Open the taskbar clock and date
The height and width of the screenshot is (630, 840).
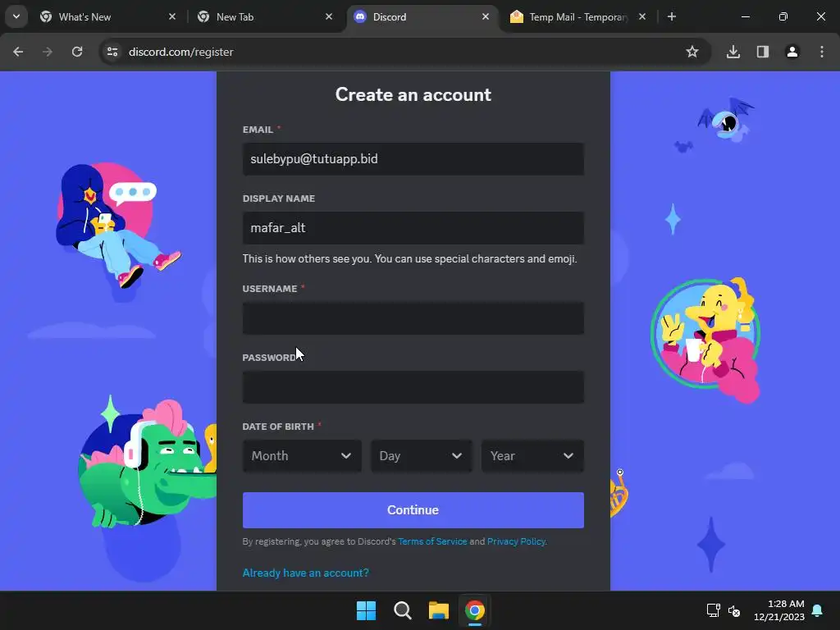(x=779, y=610)
